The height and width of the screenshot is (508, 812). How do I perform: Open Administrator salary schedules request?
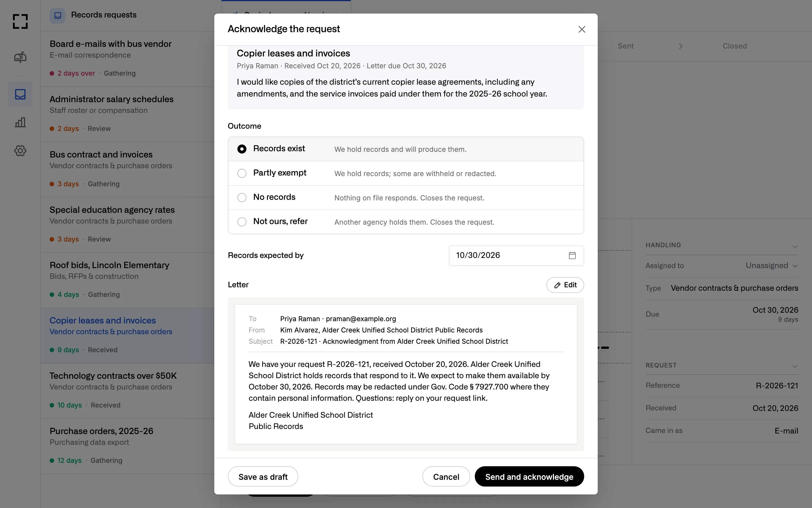pyautogui.click(x=127, y=114)
